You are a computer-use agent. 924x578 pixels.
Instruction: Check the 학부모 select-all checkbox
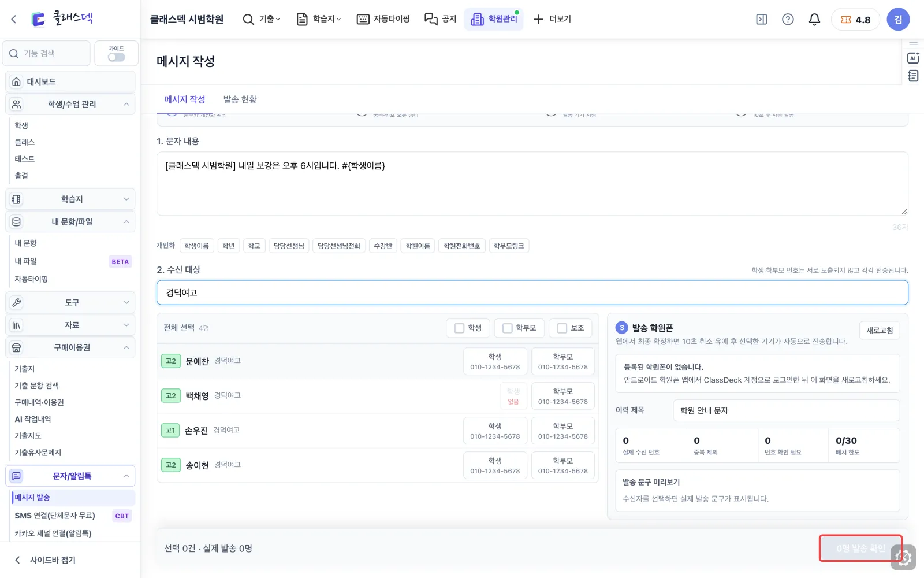(507, 328)
